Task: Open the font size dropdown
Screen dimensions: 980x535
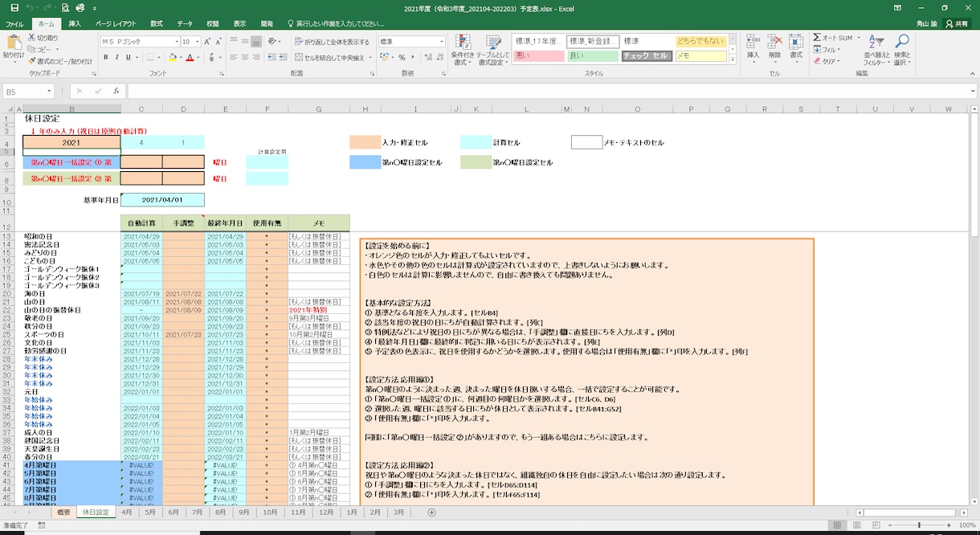Action: click(198, 42)
